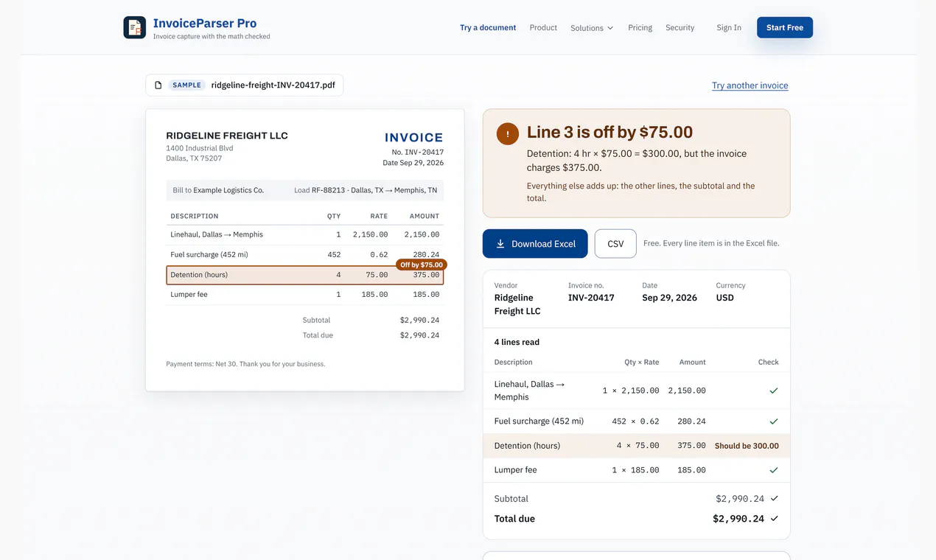
Task: Click the Date value Sep 29, 2026
Action: (x=669, y=298)
